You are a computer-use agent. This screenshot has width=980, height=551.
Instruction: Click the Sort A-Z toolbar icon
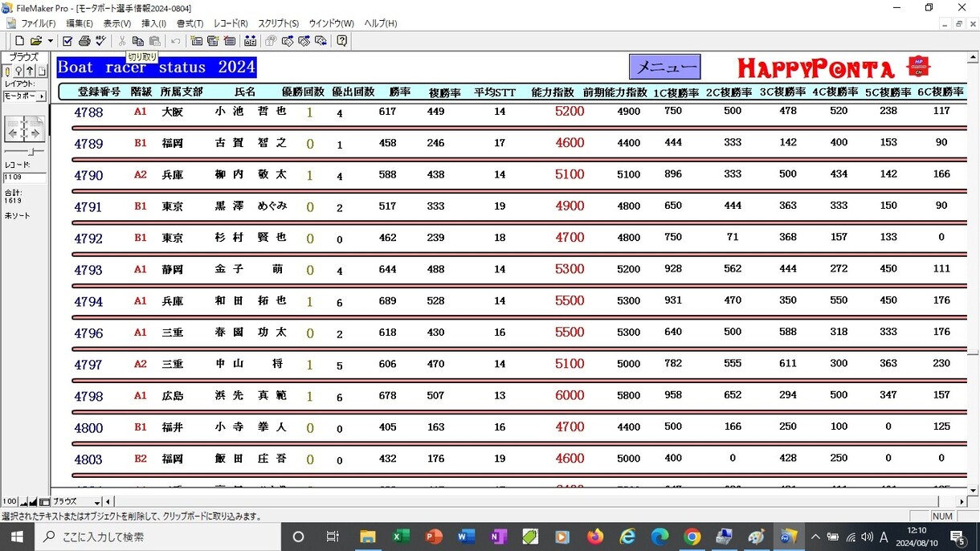coord(251,41)
